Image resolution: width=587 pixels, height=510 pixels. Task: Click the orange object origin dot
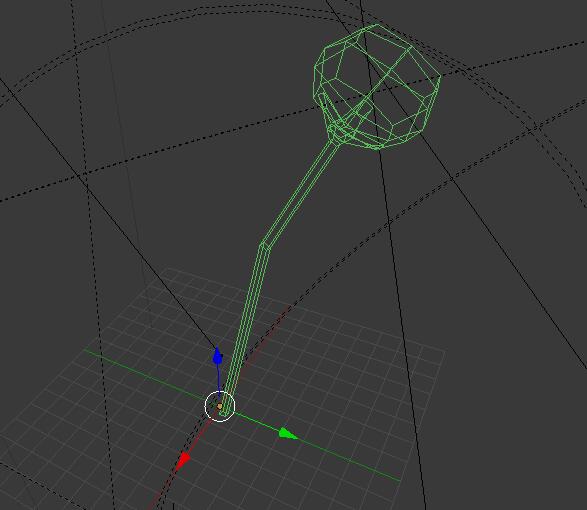click(219, 406)
